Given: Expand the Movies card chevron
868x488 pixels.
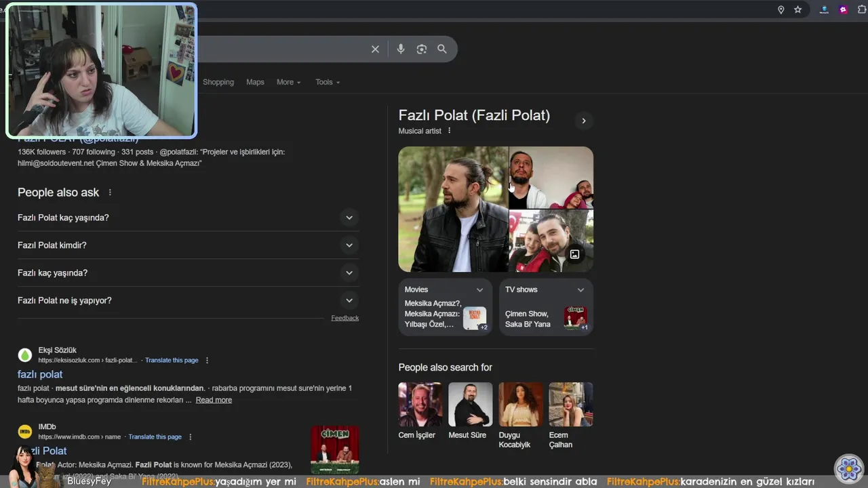Looking at the screenshot, I should (479, 289).
